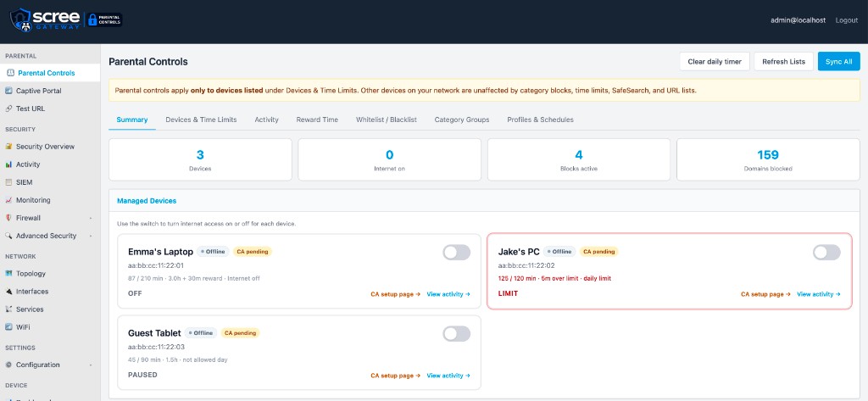Switch to the Reward Time tab
This screenshot has height=401, width=868.
[x=317, y=120]
